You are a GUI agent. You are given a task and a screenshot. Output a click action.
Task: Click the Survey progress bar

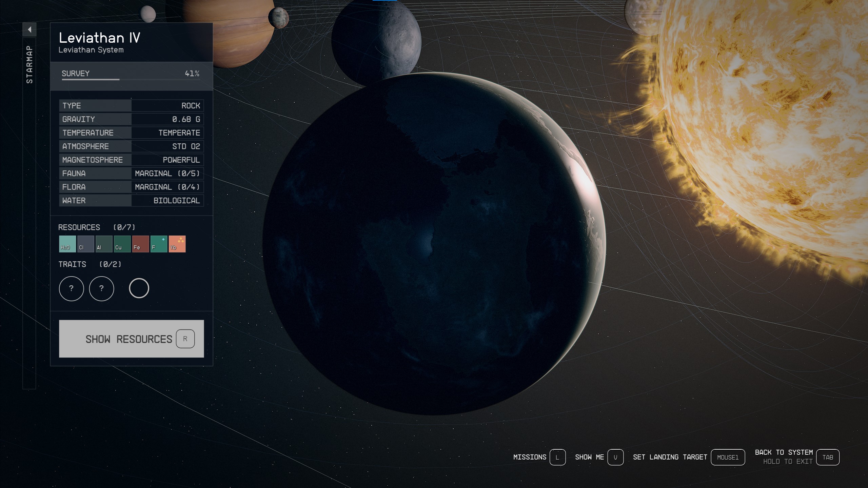131,79
